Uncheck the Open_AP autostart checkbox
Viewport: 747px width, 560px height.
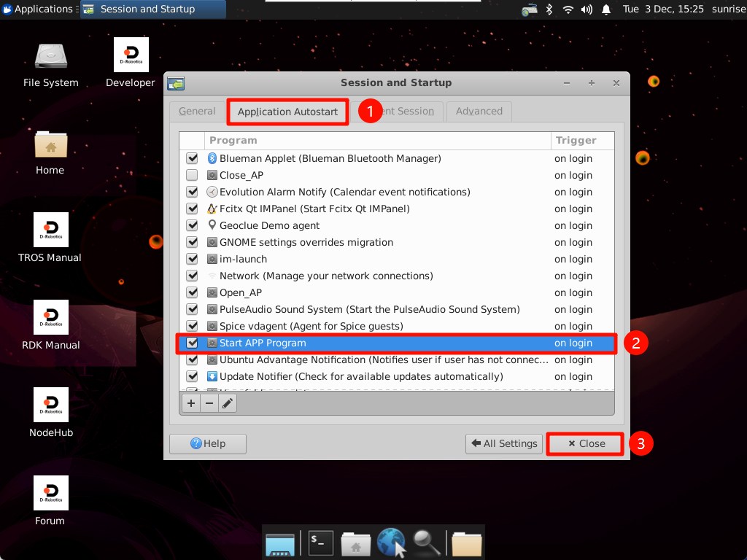[x=192, y=292]
